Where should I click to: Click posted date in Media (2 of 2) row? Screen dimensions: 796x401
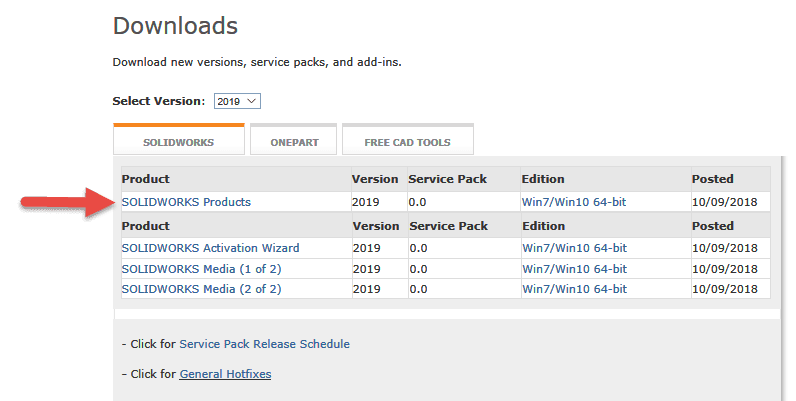pyautogui.click(x=724, y=289)
